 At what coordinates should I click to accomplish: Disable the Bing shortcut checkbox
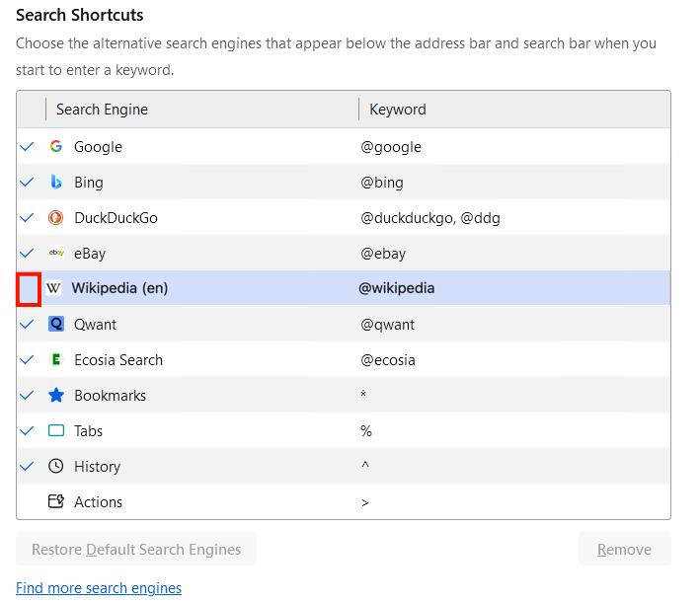27,183
